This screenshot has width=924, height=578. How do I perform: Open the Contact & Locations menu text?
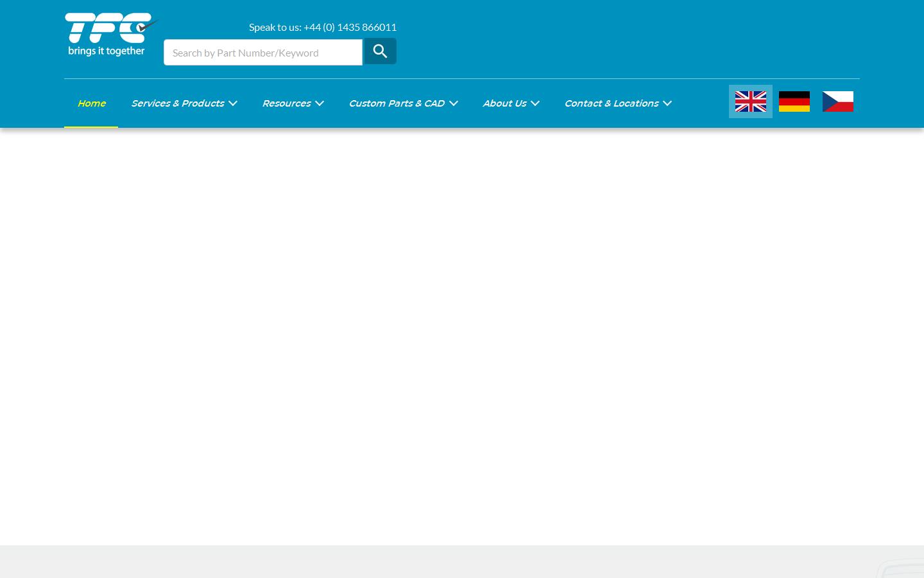click(612, 103)
